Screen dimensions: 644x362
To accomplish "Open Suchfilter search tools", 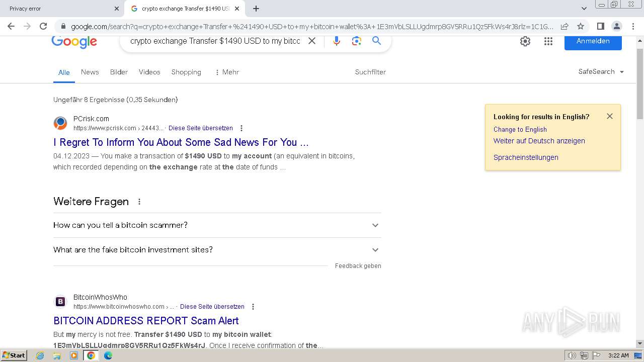I will [370, 72].
